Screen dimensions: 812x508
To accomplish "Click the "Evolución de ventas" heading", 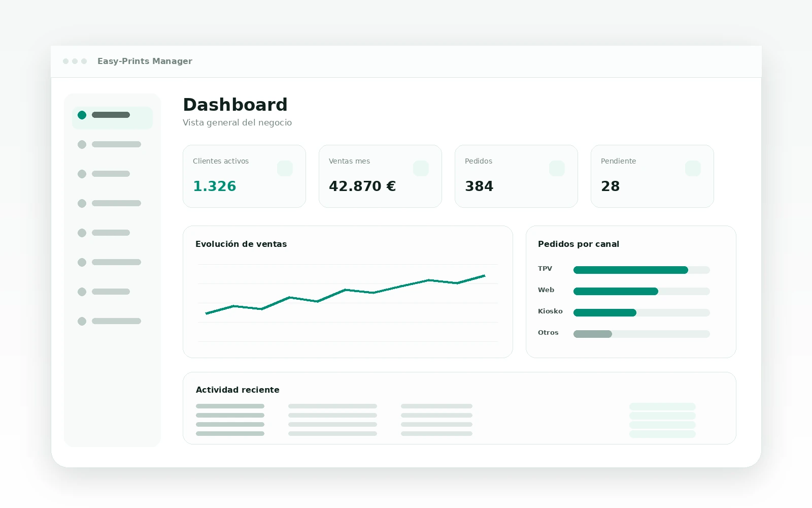I will (241, 244).
